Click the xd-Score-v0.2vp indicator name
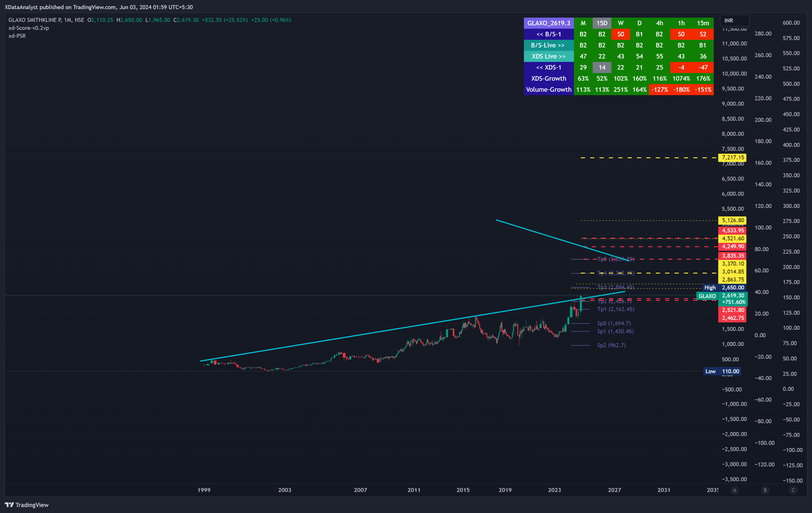The height and width of the screenshot is (513, 812). pyautogui.click(x=29, y=28)
